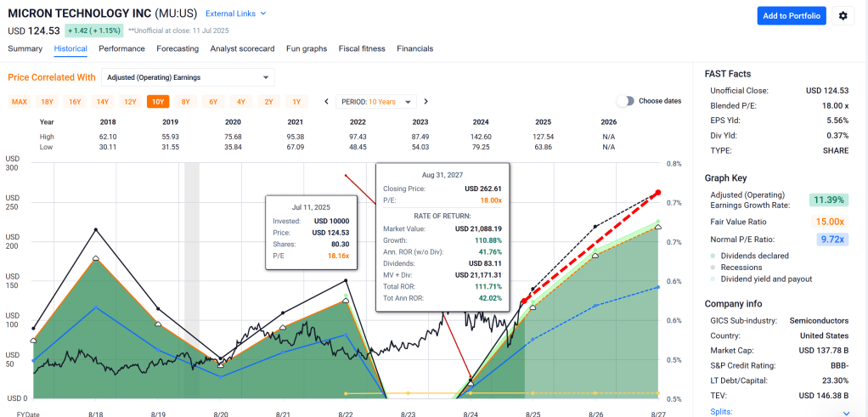
Task: Click the previous period arrow
Action: coord(326,102)
